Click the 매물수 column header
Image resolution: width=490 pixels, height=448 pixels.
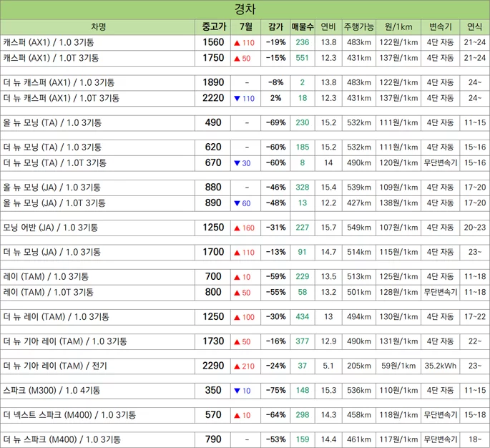(x=302, y=27)
